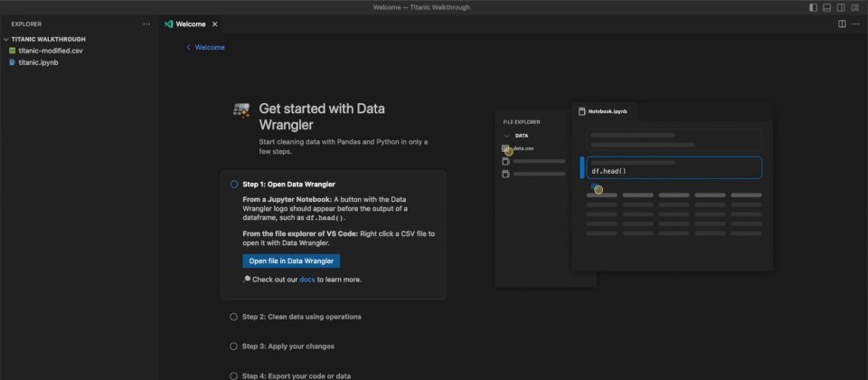
Task: Toggle the secondary side bar layout icon
Action: point(841,7)
